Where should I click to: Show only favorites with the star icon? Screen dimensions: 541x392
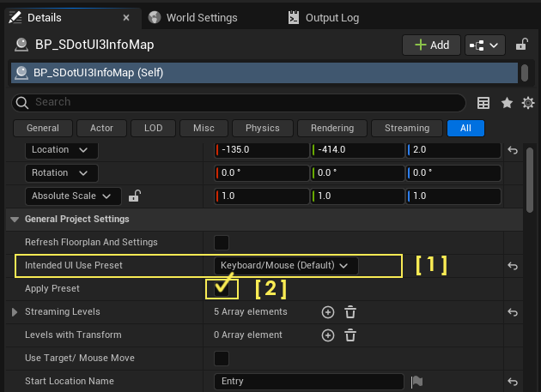[507, 103]
